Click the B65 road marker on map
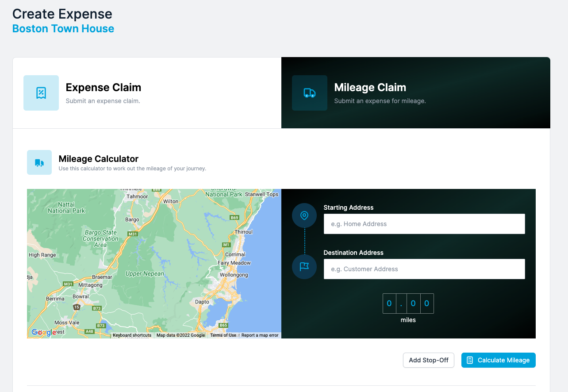 [223, 326]
